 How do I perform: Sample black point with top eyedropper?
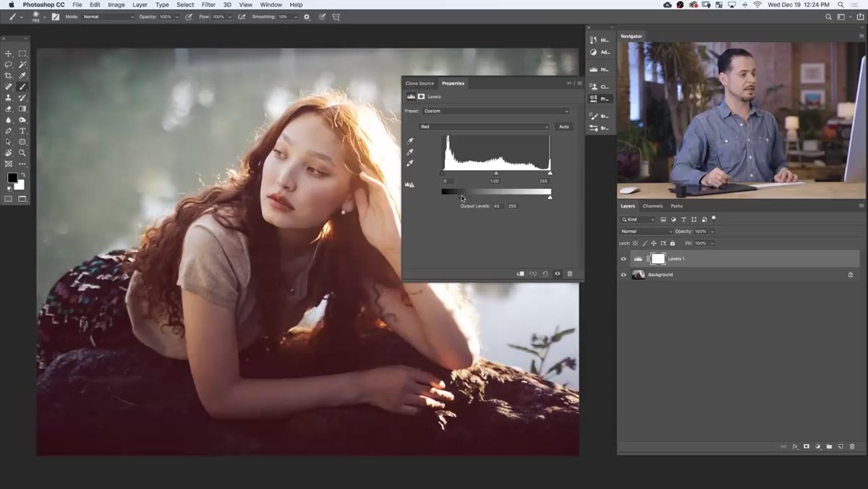[x=410, y=141]
